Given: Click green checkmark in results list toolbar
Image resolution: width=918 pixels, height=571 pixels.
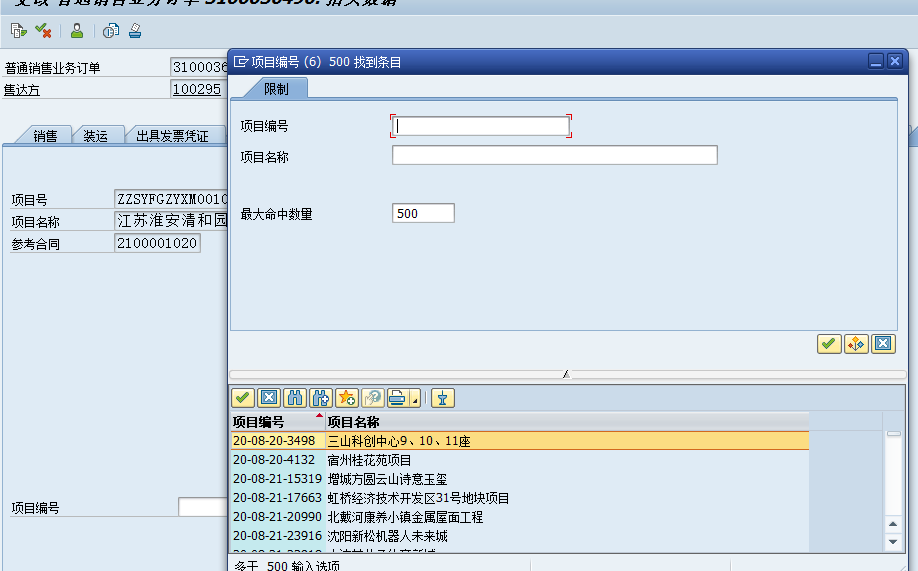Looking at the screenshot, I should point(242,398).
